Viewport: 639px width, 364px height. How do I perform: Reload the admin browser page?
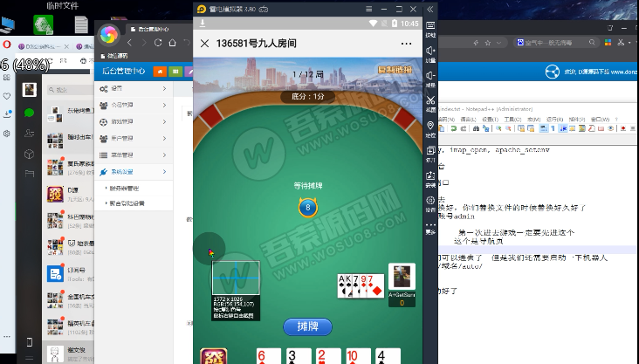point(158,43)
